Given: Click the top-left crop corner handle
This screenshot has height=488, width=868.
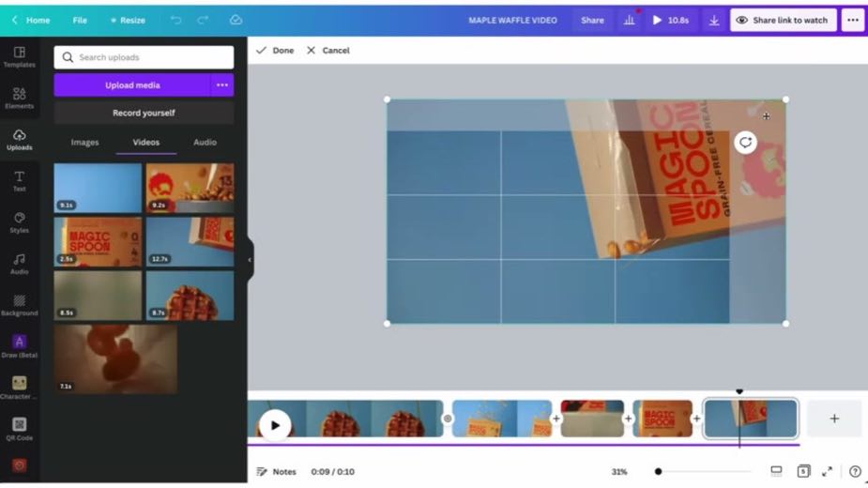Looking at the screenshot, I should coord(387,99).
